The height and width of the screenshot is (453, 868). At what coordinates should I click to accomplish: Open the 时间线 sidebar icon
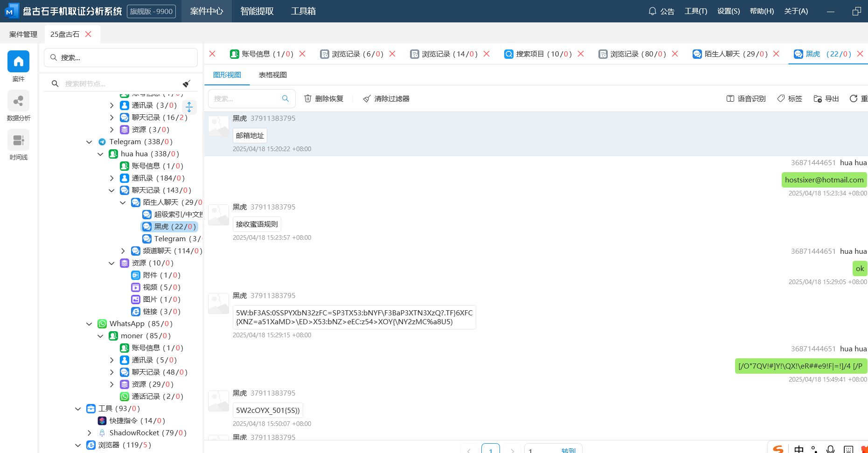click(x=18, y=139)
